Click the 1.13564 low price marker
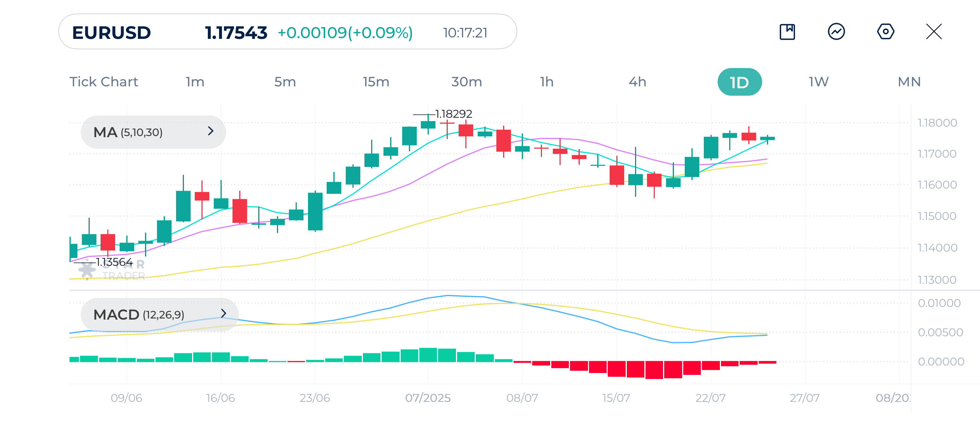Screen dimensions: 980x434 [x=114, y=262]
